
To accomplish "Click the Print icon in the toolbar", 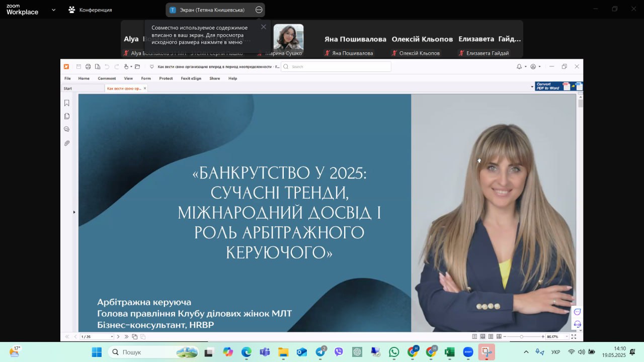I will tap(88, 66).
